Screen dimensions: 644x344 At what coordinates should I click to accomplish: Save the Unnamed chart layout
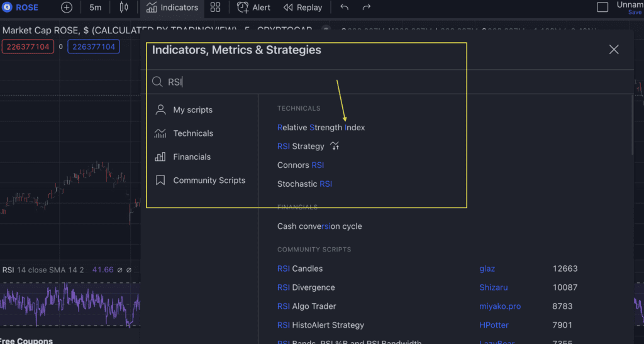(635, 13)
